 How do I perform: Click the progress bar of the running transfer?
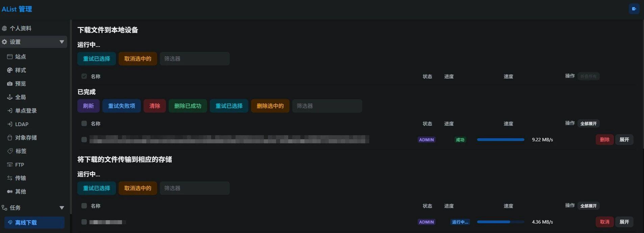tap(500, 222)
